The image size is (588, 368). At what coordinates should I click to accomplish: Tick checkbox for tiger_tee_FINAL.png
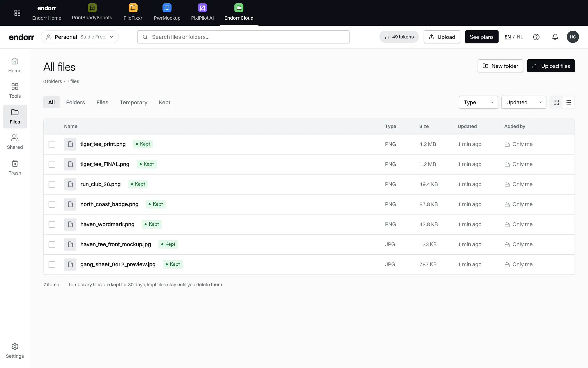coord(52,164)
